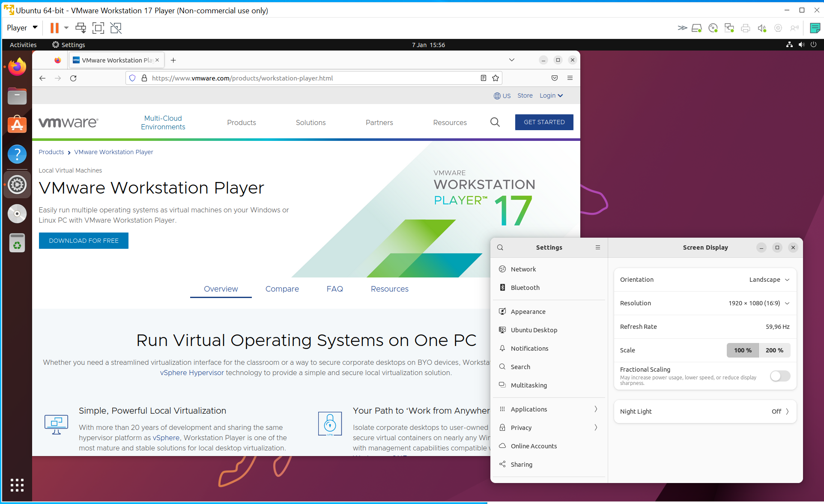
Task: Bookmark this page with the star icon
Action: tap(496, 78)
